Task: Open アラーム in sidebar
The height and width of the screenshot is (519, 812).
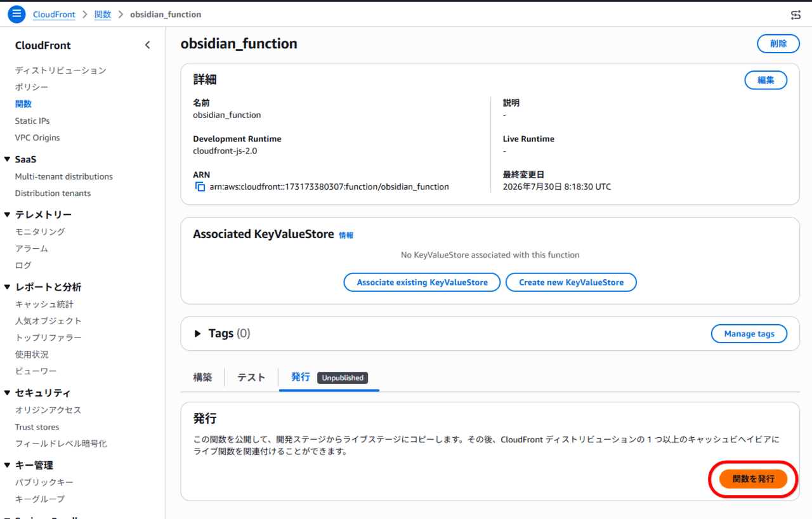Action: click(x=32, y=249)
